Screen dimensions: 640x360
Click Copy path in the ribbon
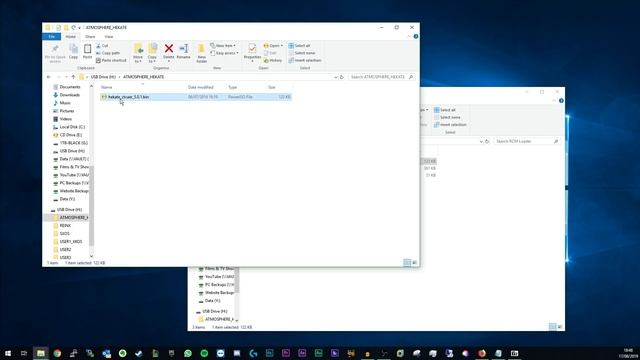[x=108, y=53]
